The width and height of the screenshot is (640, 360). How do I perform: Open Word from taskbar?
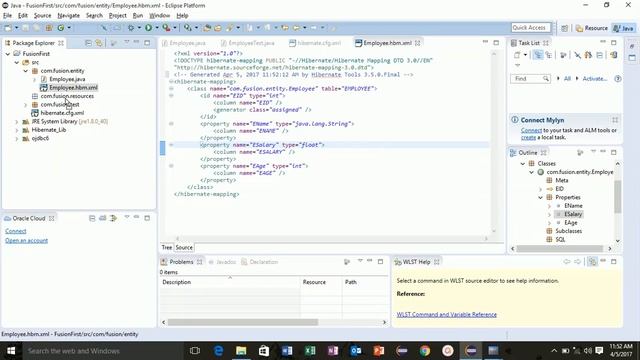(x=287, y=351)
